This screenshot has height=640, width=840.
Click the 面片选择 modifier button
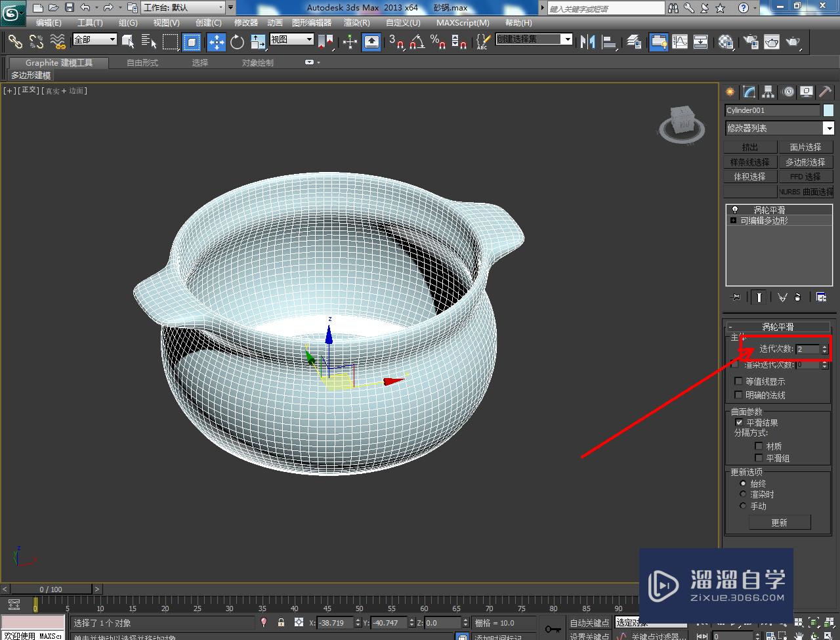click(x=805, y=147)
